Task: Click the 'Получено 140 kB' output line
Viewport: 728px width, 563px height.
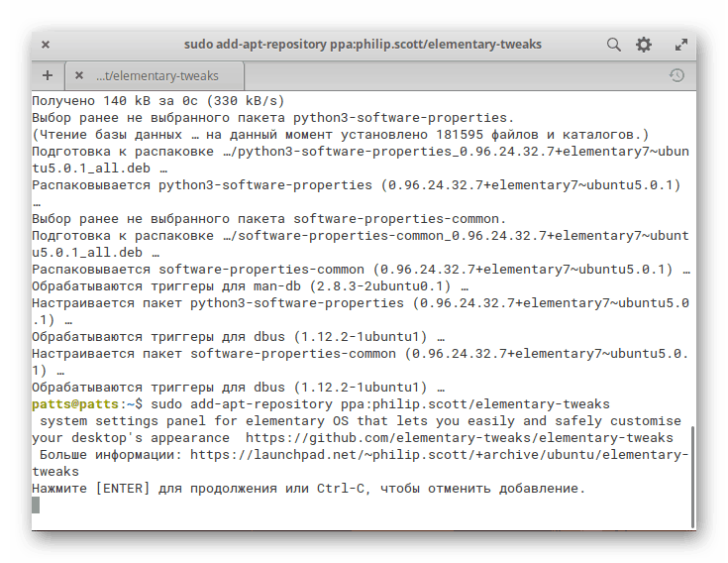Action: coord(157,100)
